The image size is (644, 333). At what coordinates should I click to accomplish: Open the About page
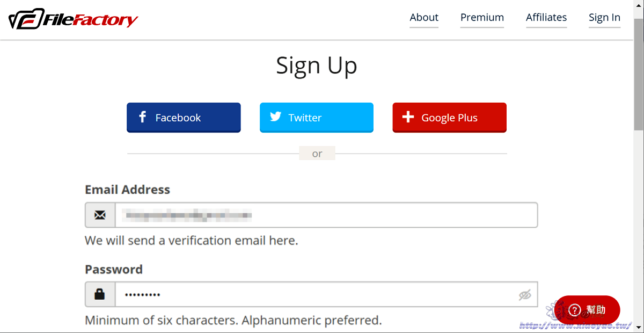click(x=424, y=18)
